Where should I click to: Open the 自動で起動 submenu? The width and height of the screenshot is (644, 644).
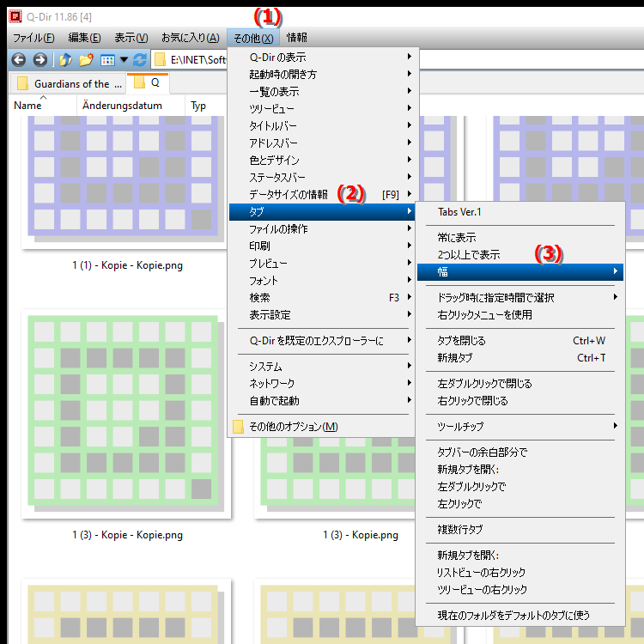tap(321, 401)
